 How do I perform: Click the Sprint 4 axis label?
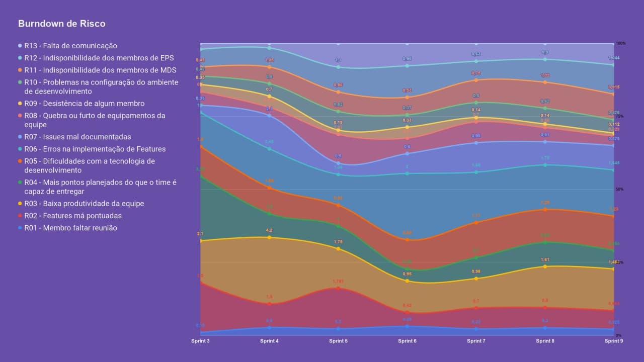pos(269,341)
